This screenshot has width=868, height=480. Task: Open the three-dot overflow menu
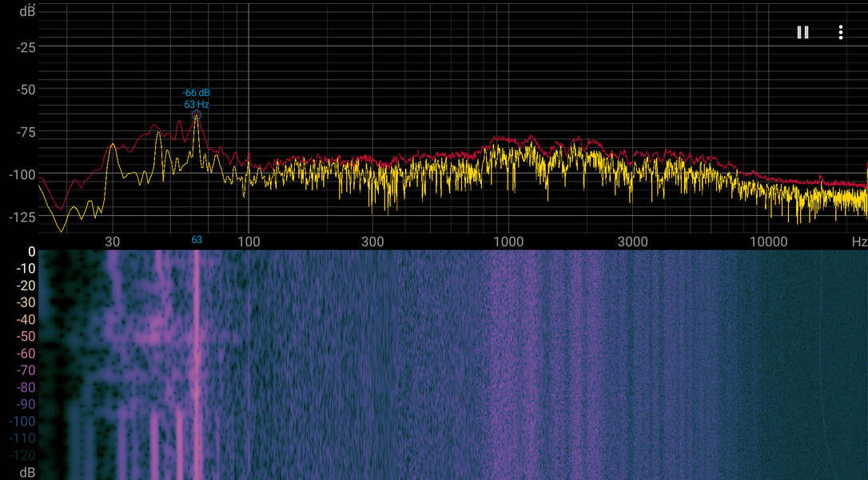(x=840, y=32)
